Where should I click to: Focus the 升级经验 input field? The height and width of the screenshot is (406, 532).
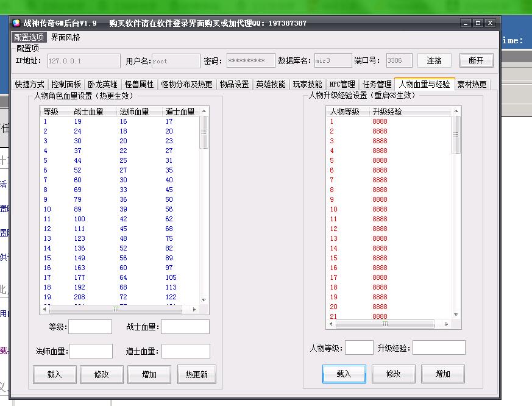pos(439,348)
